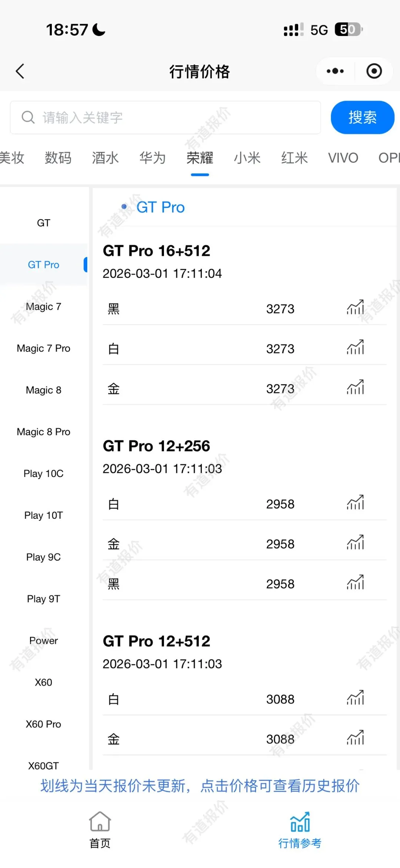Select the VIVO category tab
Screen dimensions: 400x868
(x=343, y=158)
